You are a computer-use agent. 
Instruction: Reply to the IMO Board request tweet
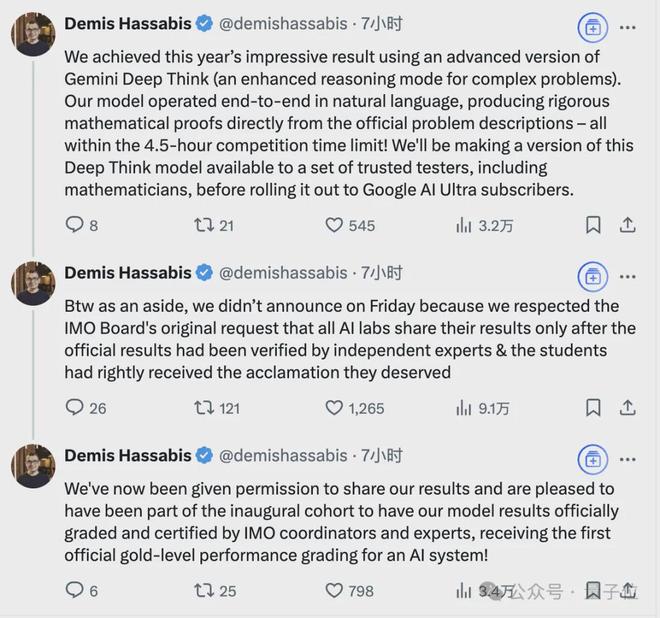click(x=75, y=407)
